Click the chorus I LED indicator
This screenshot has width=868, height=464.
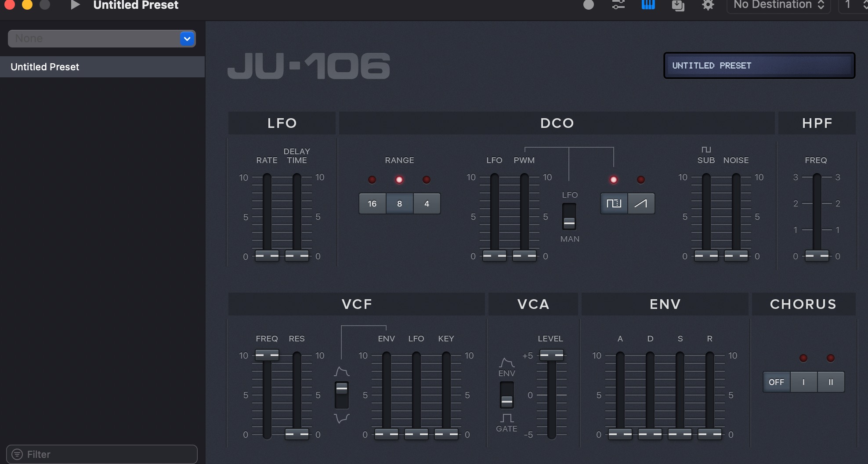[x=803, y=358]
